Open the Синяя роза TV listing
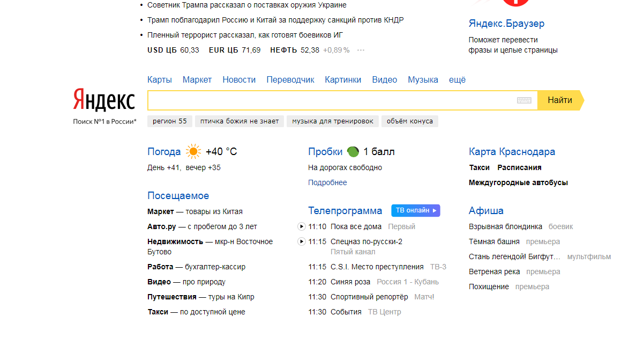 point(350,282)
